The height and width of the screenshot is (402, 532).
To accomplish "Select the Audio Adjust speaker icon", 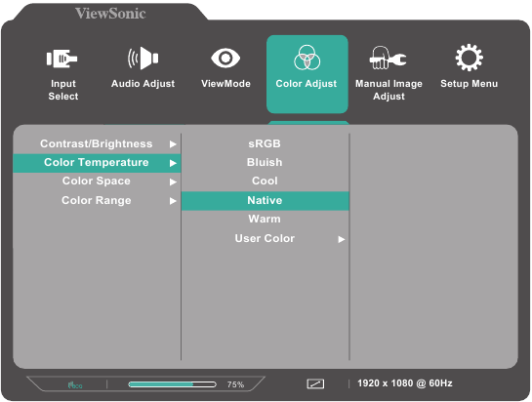I will pyautogui.click(x=143, y=58).
